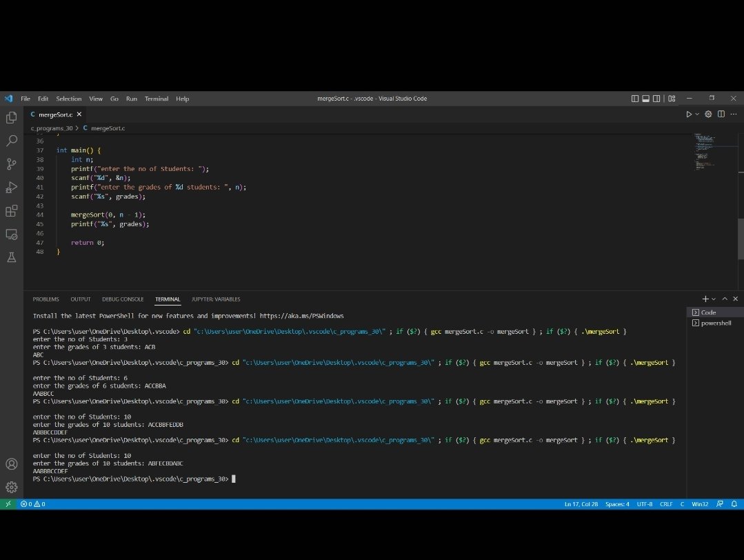The width and height of the screenshot is (744, 560).
Task: Select the Run and Debug icon
Action: pyautogui.click(x=11, y=188)
